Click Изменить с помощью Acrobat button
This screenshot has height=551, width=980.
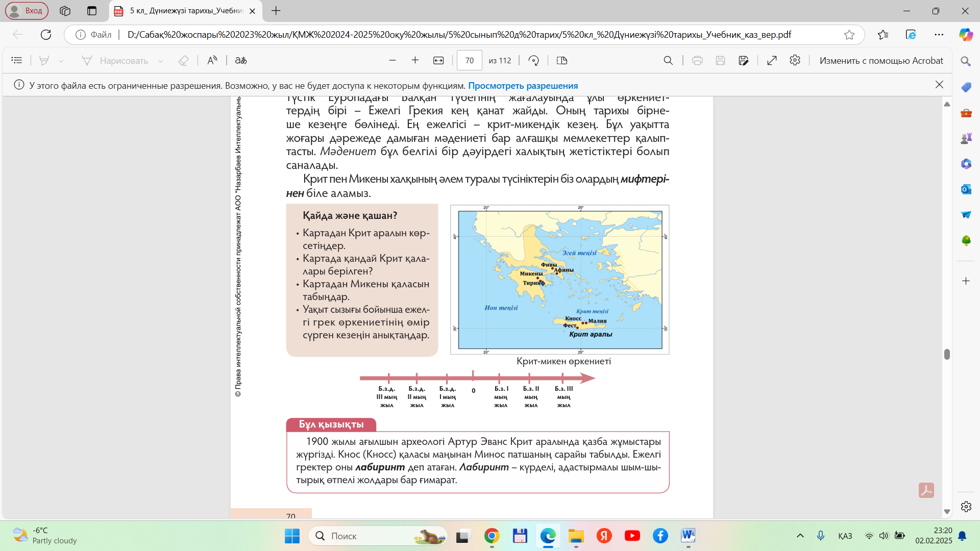point(881,60)
